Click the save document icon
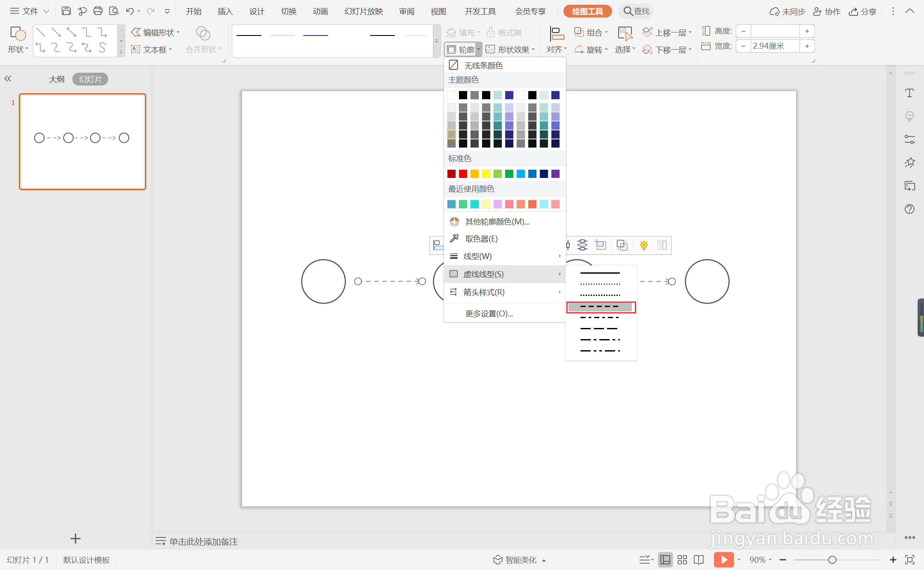The width and height of the screenshot is (924, 570). point(66,11)
